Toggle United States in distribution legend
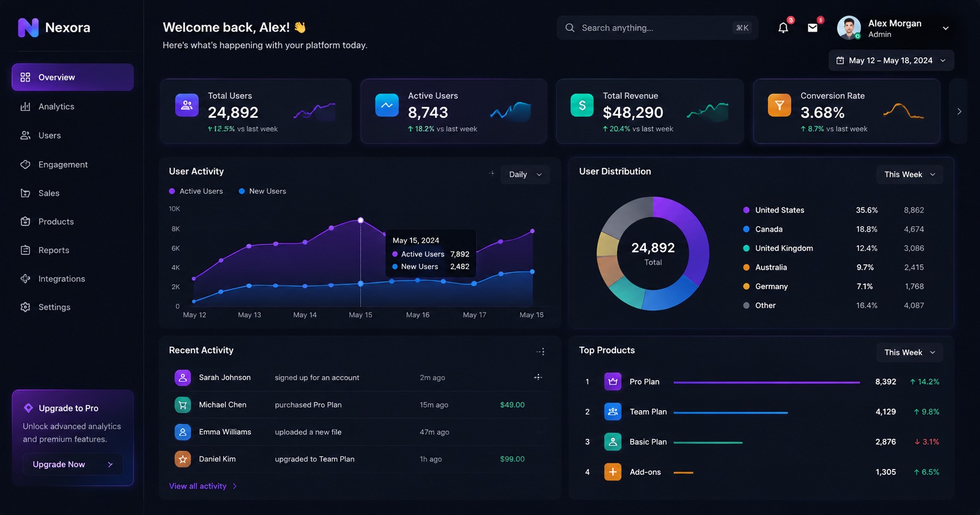 [x=773, y=210]
